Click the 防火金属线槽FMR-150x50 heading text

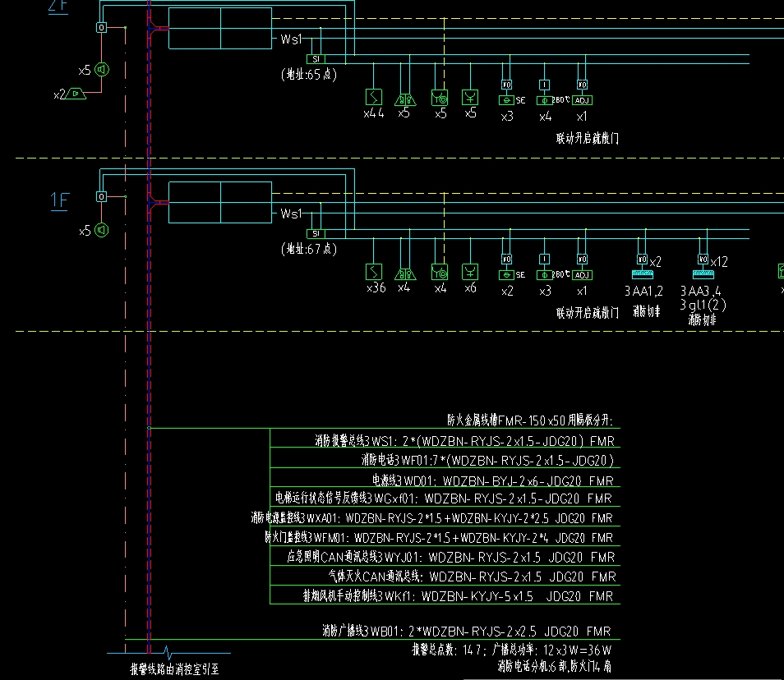pyautogui.click(x=530, y=420)
